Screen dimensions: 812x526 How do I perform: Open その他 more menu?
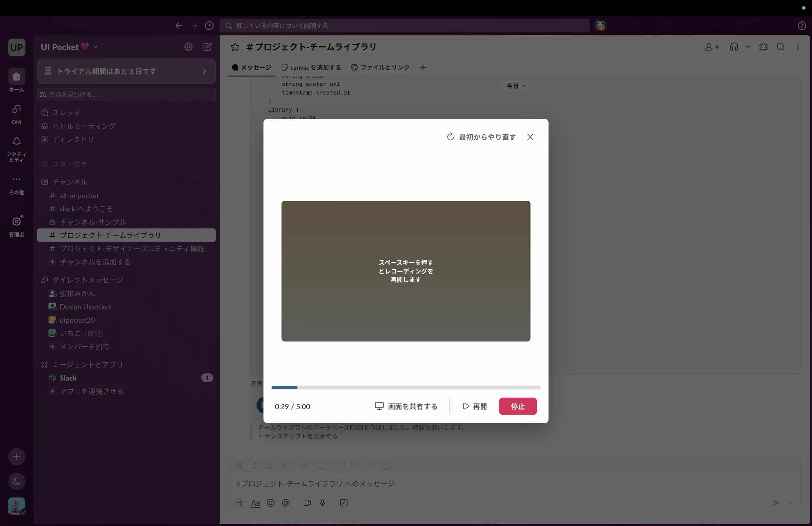(16, 184)
